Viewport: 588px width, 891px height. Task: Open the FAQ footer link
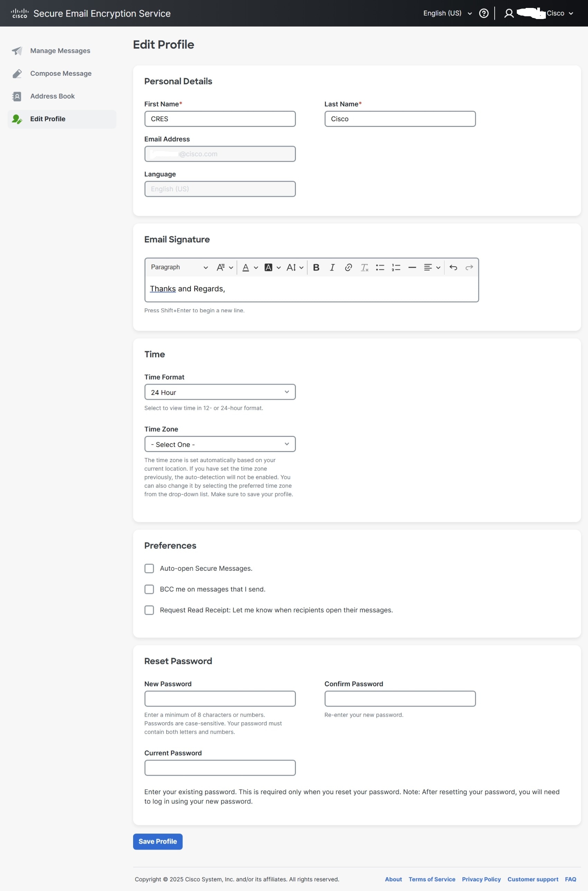(x=570, y=879)
